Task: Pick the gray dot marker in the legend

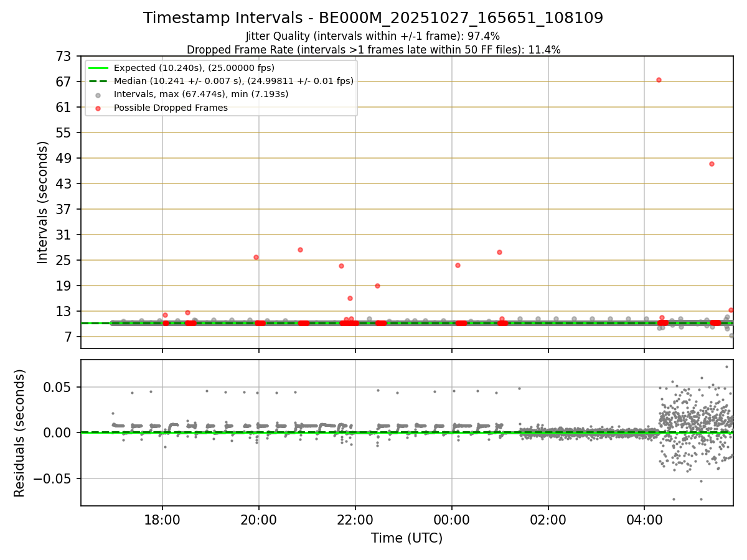Action: click(x=98, y=95)
